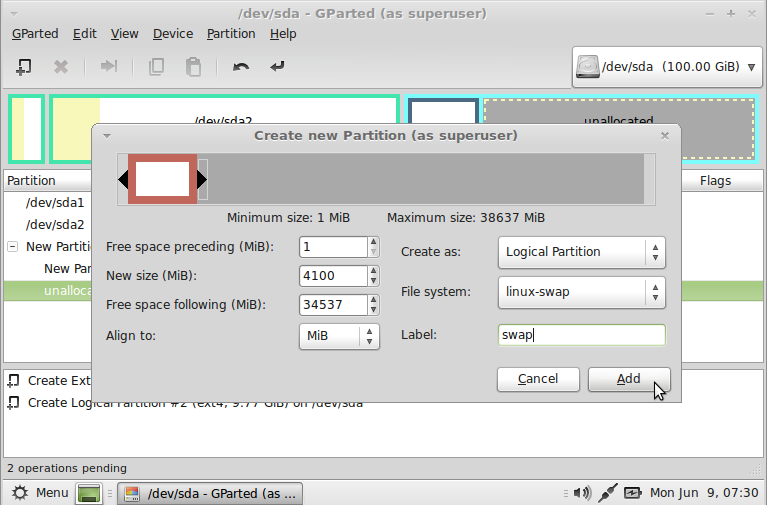Decrease Free space preceding with down arrow
The width and height of the screenshot is (767, 505).
[x=373, y=252]
